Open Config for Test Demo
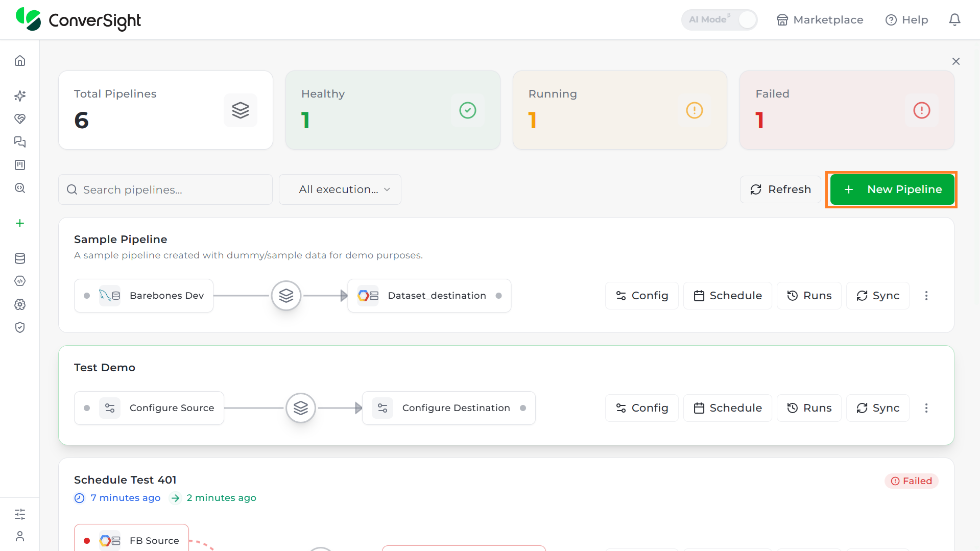980x551 pixels. tap(642, 408)
